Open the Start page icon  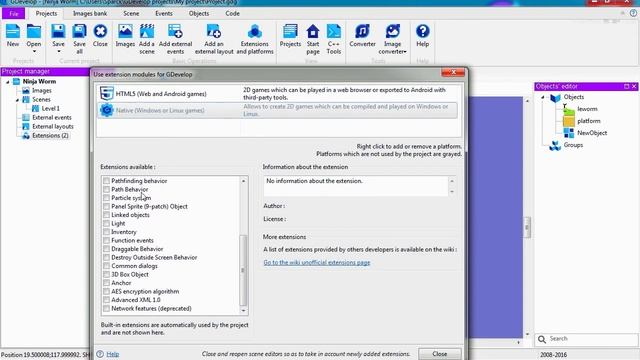pos(313,32)
